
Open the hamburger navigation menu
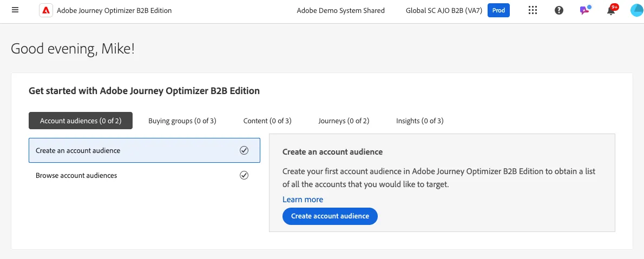pyautogui.click(x=15, y=10)
